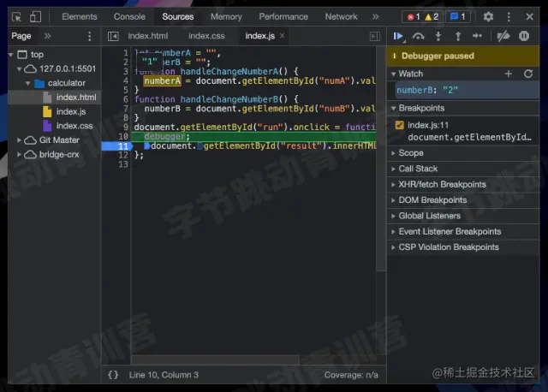Screen dimensions: 548x392
Task: Open index.js in the file tree
Action: (x=71, y=112)
